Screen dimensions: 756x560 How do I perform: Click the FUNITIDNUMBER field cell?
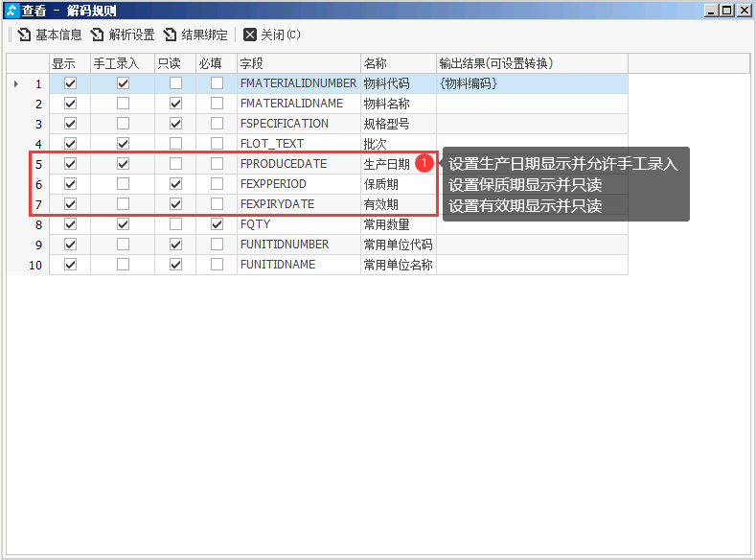[299, 245]
